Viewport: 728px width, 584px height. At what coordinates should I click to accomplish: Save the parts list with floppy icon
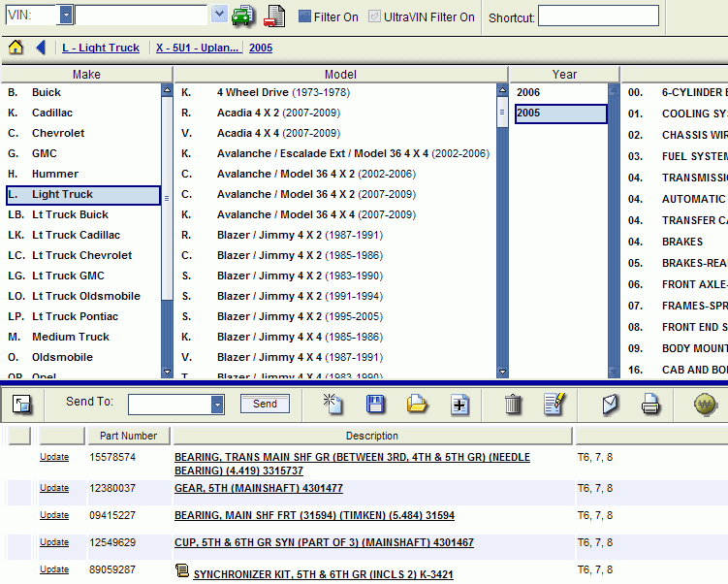coord(375,405)
